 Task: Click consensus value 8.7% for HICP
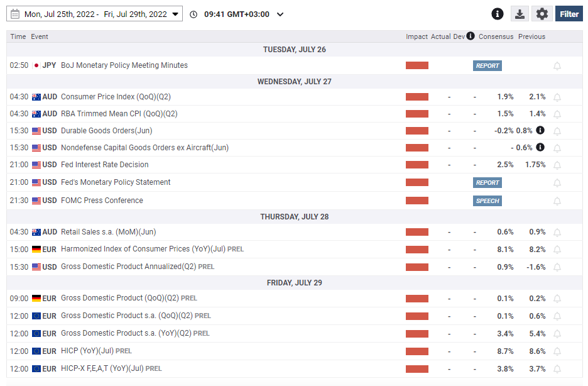tap(505, 351)
